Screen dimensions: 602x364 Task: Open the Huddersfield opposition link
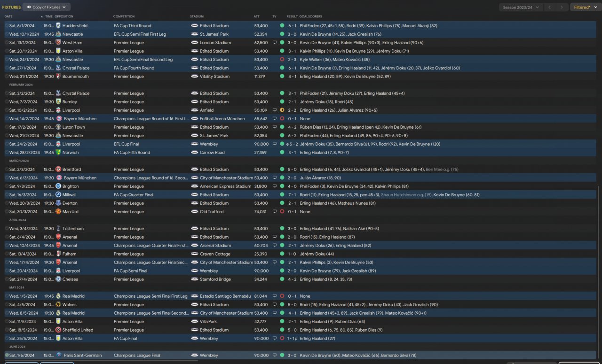coord(75,26)
